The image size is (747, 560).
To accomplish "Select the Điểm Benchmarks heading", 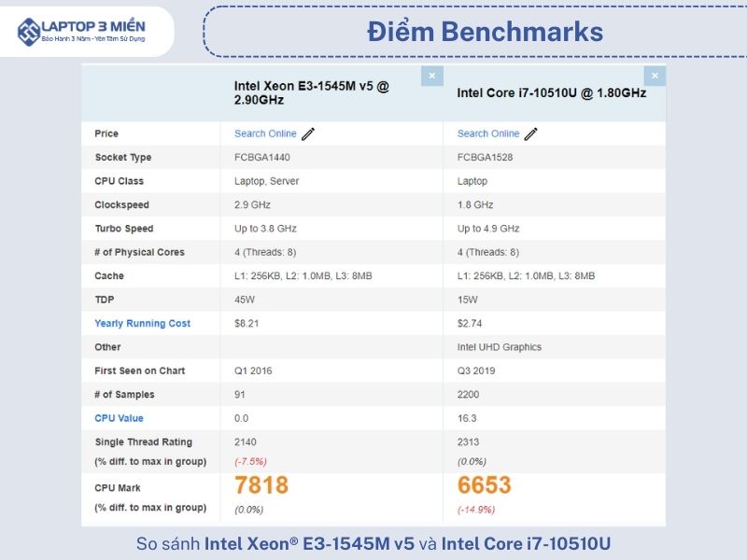I will (x=485, y=32).
